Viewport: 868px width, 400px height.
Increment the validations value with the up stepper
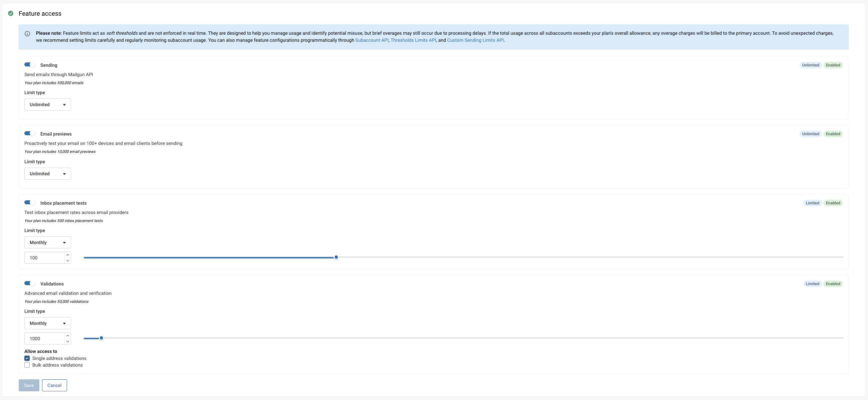click(67, 336)
